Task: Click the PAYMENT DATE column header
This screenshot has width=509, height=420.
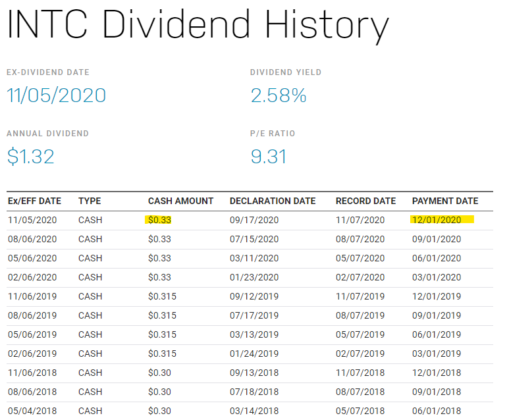Action: coord(445,201)
